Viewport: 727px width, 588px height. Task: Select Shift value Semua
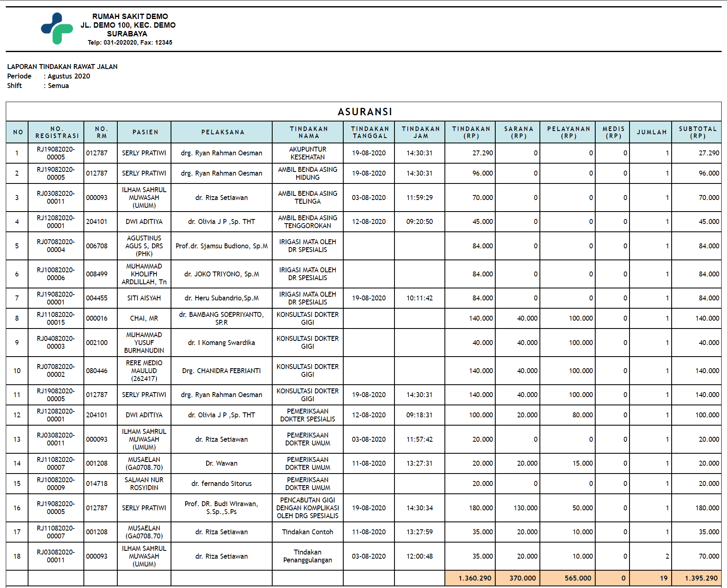(58, 86)
